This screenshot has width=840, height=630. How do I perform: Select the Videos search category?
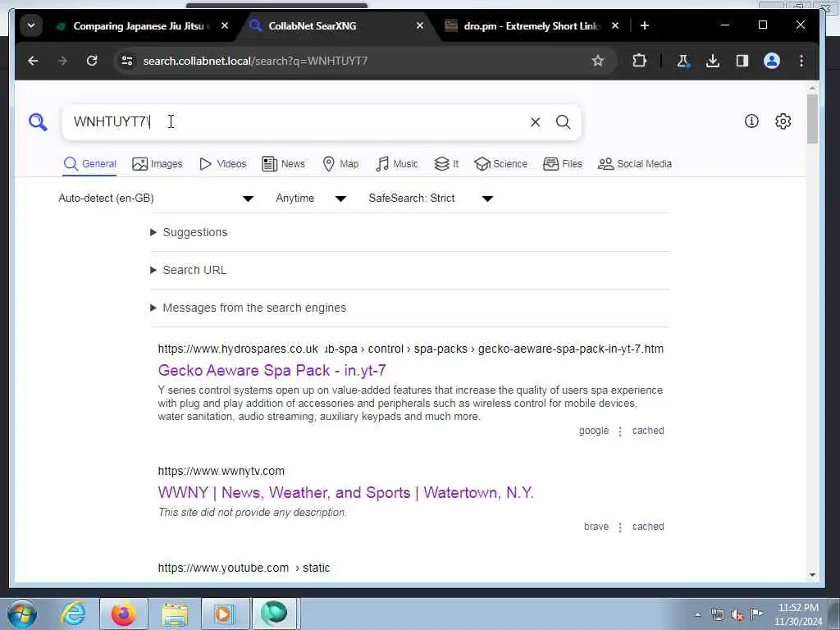pyautogui.click(x=222, y=164)
